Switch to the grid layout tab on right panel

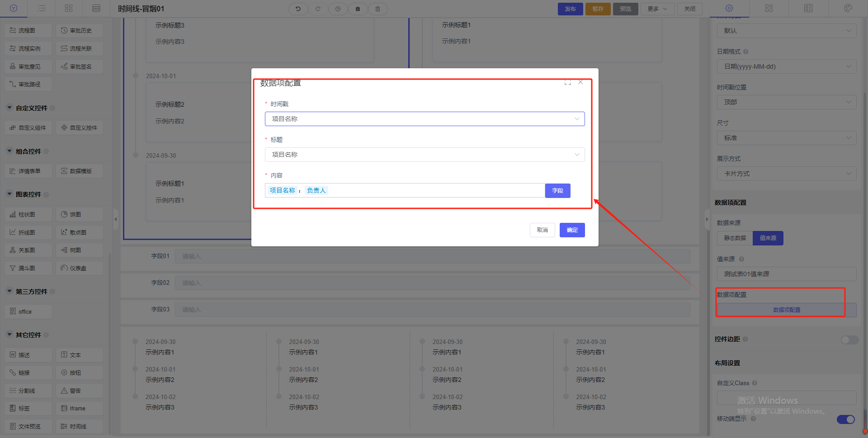pyautogui.click(x=769, y=8)
